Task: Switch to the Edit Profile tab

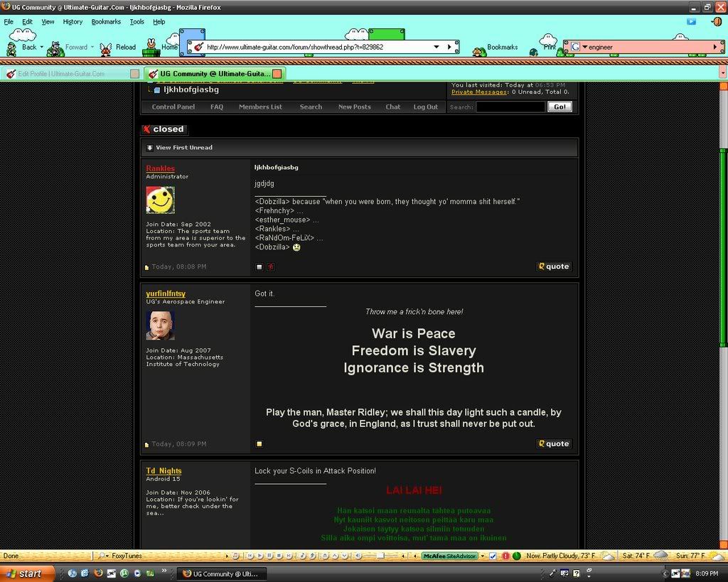Action: tap(72, 74)
